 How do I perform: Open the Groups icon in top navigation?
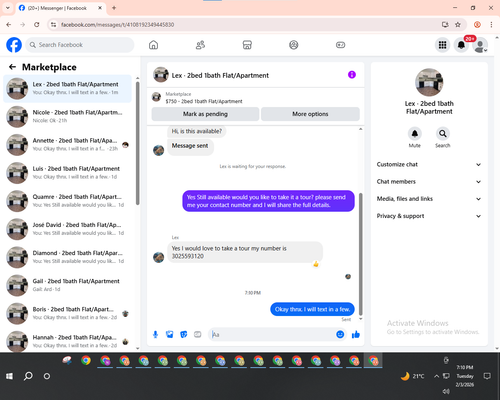click(294, 45)
